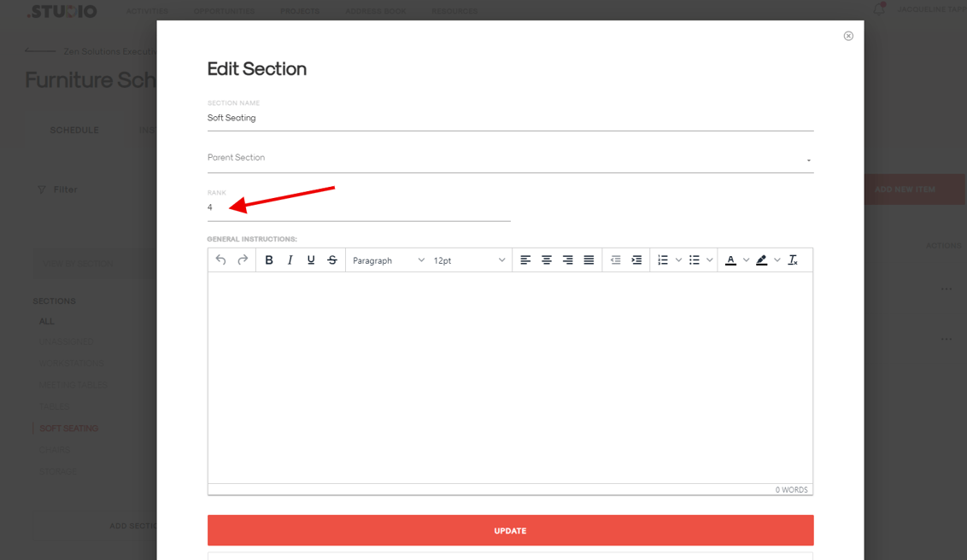
Task: Open the PROJECTS menu item
Action: pos(300,11)
